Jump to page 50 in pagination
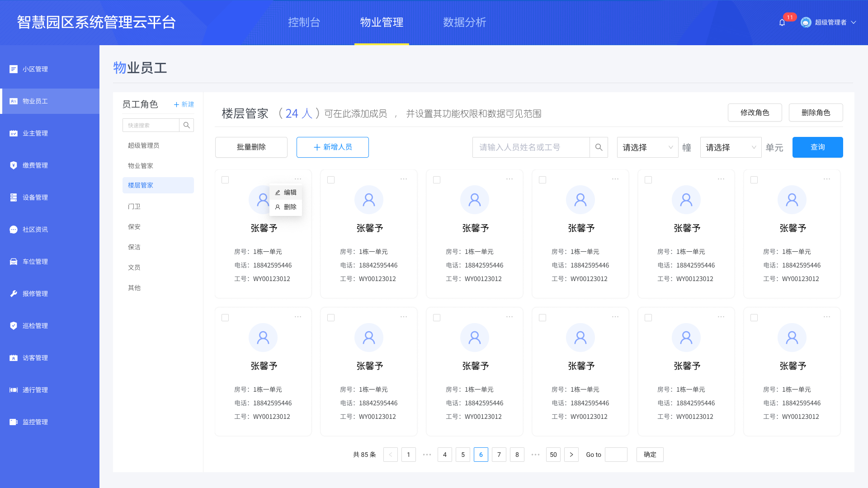This screenshot has width=868, height=488. [553, 455]
